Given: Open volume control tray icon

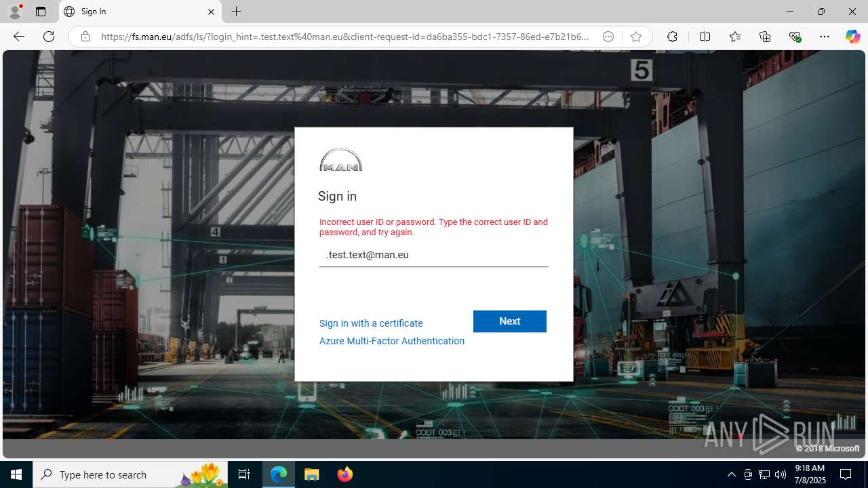Looking at the screenshot, I should point(781,474).
